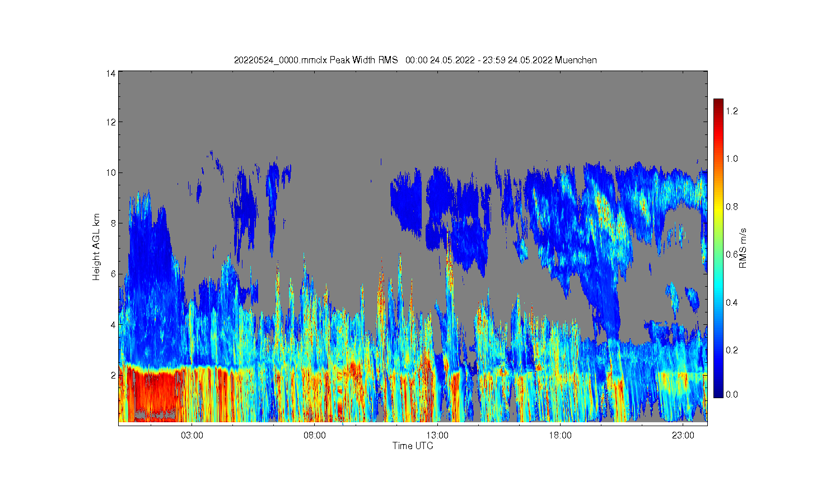Click the colorbar value '0.4'

pos(732,302)
